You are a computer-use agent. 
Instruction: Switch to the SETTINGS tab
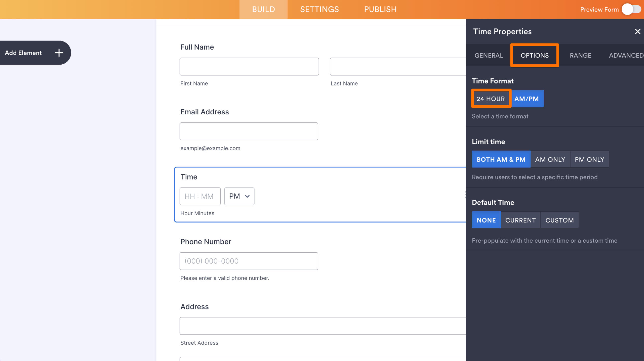(x=319, y=9)
